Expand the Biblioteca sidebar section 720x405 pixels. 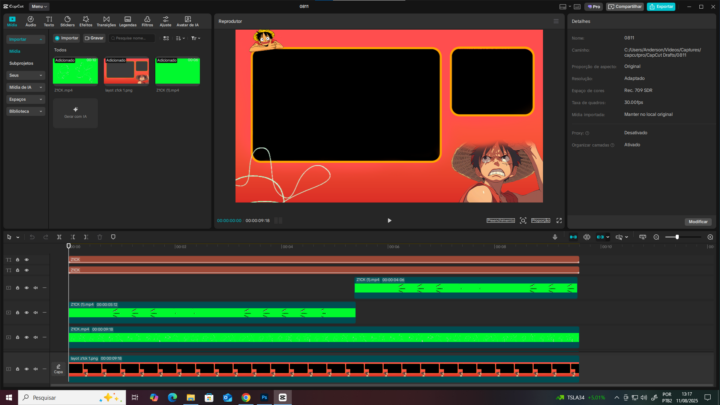tap(26, 111)
